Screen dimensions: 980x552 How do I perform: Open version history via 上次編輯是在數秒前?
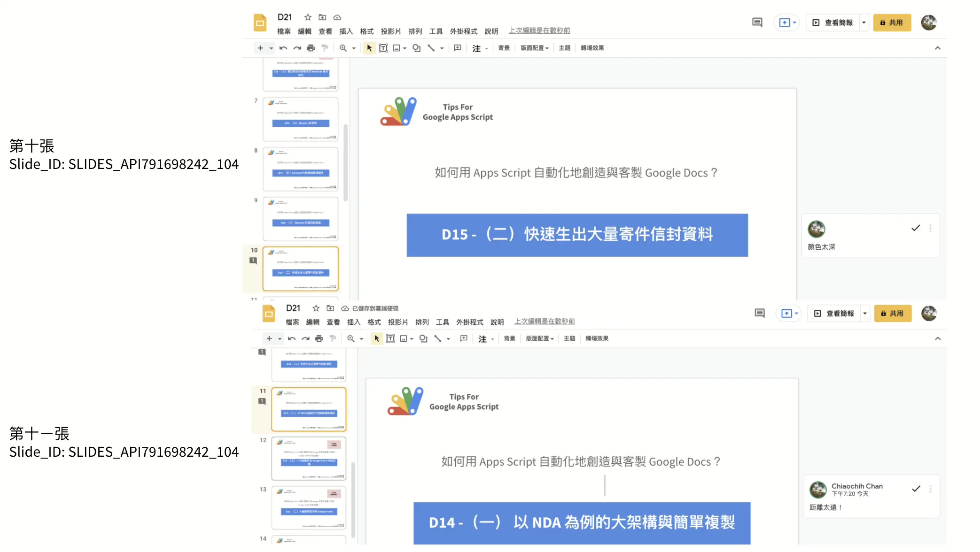[x=539, y=31]
